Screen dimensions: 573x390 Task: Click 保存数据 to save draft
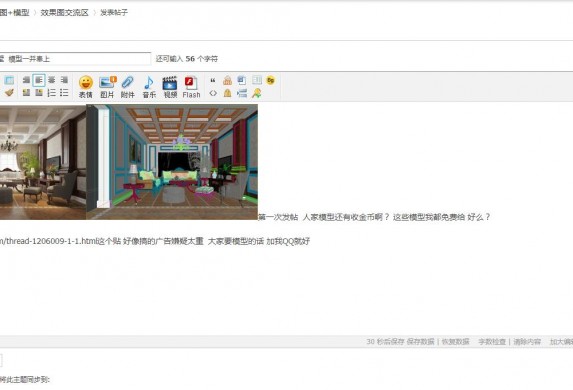tap(420, 342)
